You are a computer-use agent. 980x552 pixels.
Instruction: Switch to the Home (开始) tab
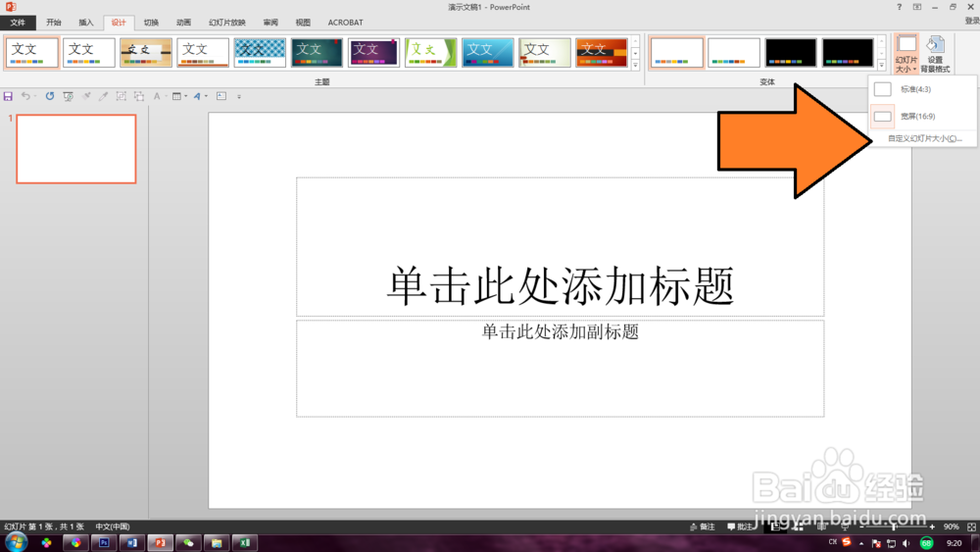click(54, 23)
